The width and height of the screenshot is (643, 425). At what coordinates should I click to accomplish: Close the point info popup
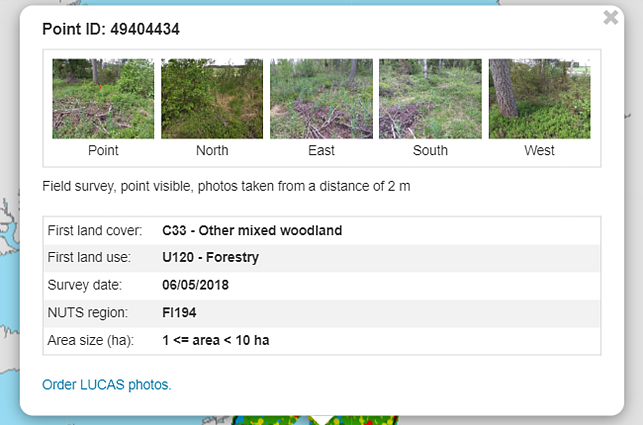tap(610, 17)
